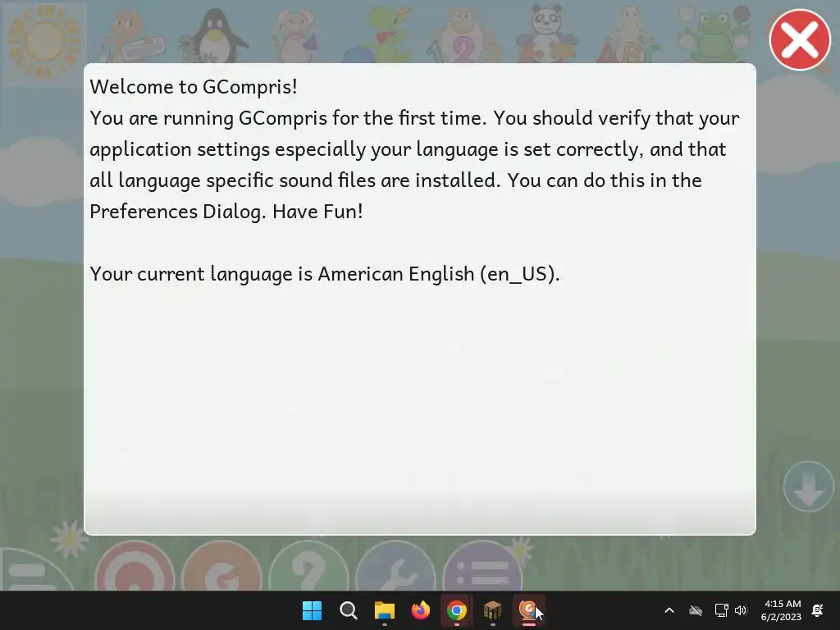Open taskbar Search
This screenshot has width=840, height=630.
[x=348, y=610]
